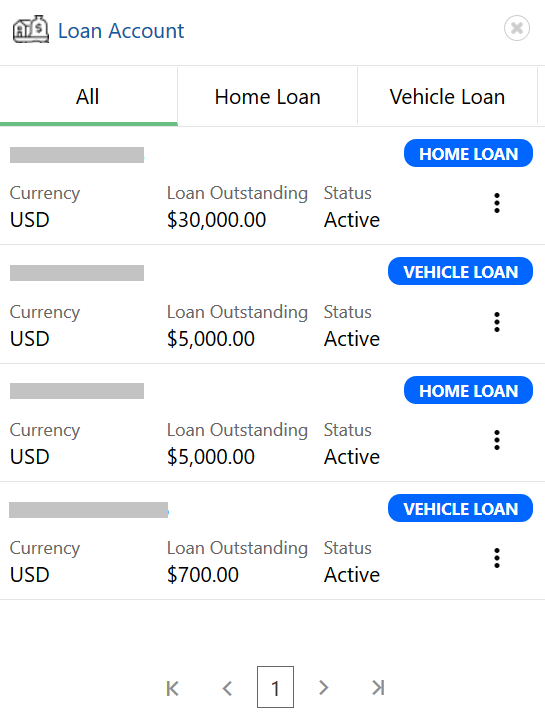Go to previous page arrow
The height and width of the screenshot is (718, 545).
[x=227, y=688]
